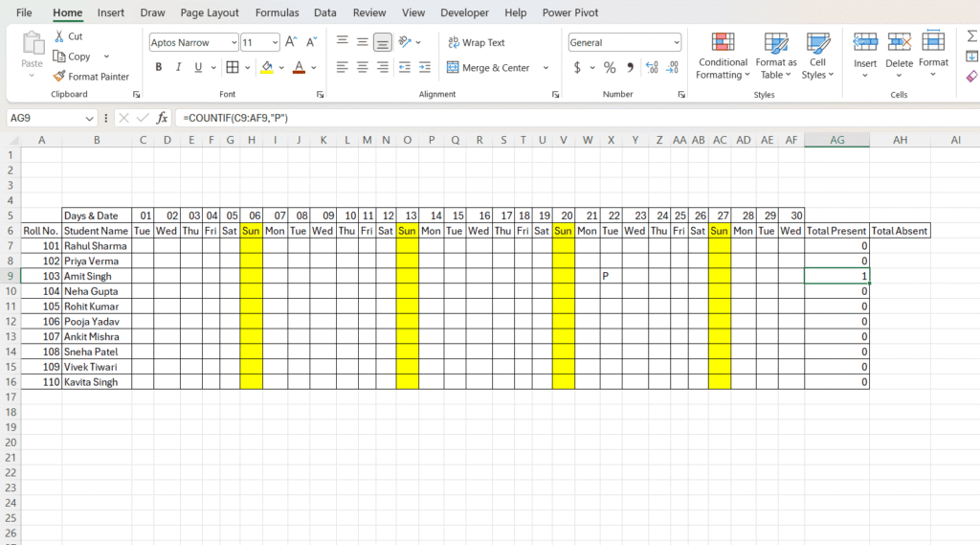Apply the Borders icon
Image resolution: width=980 pixels, height=545 pixels.
[x=233, y=67]
